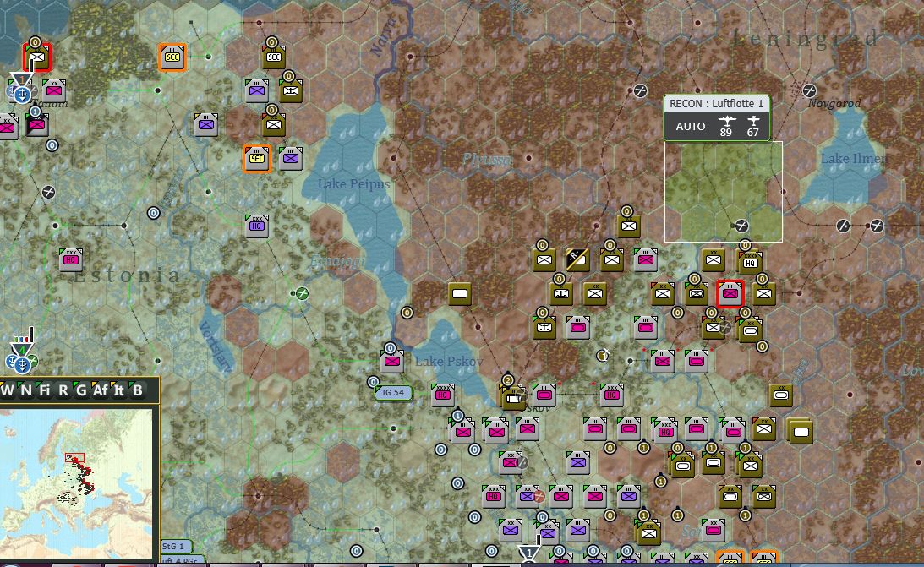Toggle the It theatre box button

point(119,390)
